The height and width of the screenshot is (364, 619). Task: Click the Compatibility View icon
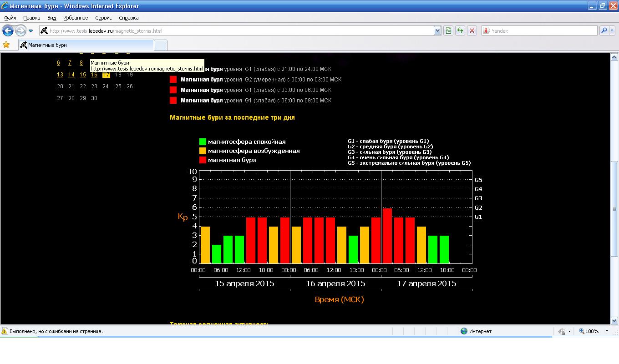click(x=448, y=31)
